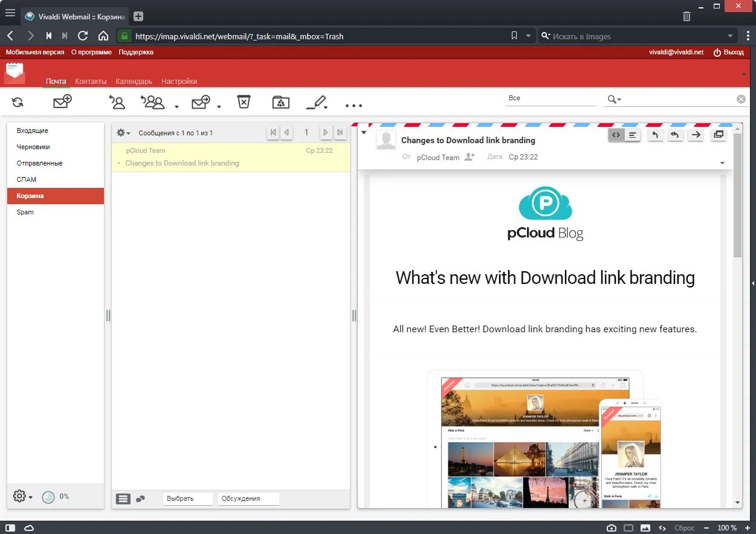Select the Черновики folder
756x534 pixels.
(x=56, y=147)
